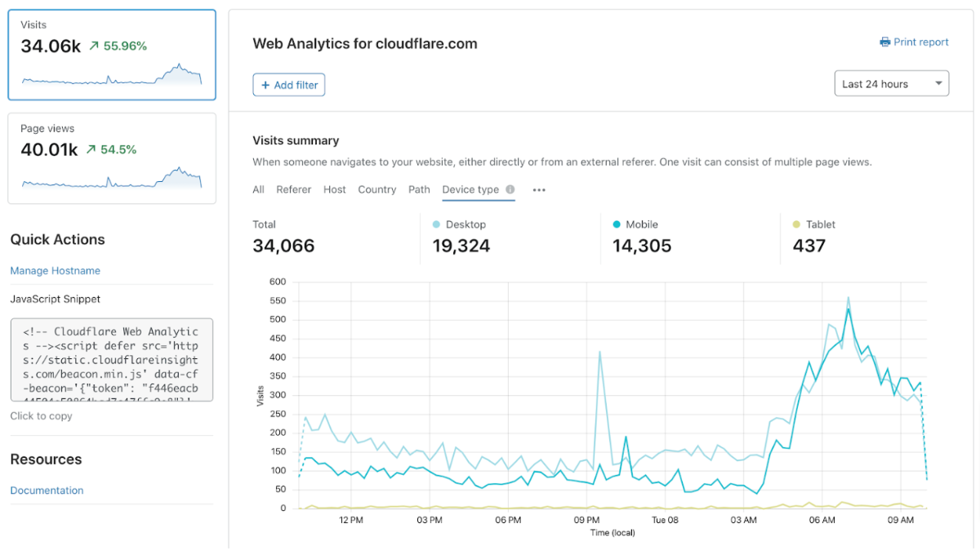Image resolution: width=980 pixels, height=555 pixels.
Task: Click the 03 AM axis label
Action: (744, 520)
